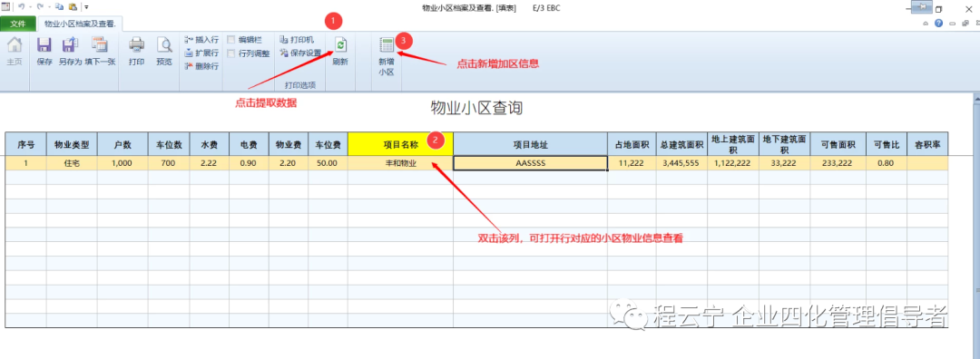
Task: Click the 233,222 saleable area cell
Action: point(838,163)
